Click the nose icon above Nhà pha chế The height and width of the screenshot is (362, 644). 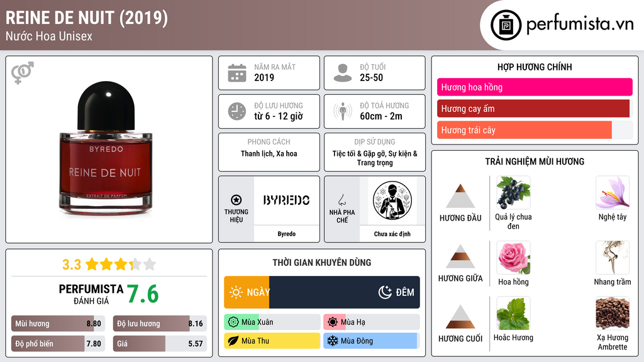[x=341, y=200]
